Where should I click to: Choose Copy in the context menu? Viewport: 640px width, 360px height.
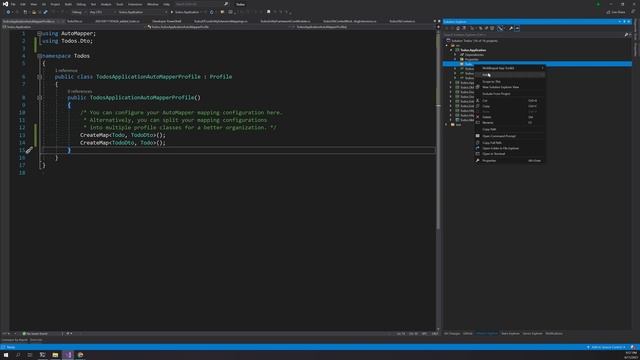click(509, 106)
